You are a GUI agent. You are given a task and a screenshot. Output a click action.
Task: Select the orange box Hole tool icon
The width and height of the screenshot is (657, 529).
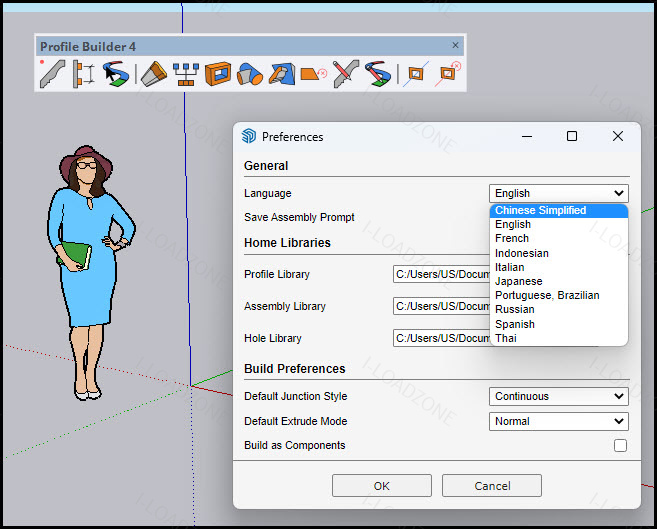coord(218,74)
